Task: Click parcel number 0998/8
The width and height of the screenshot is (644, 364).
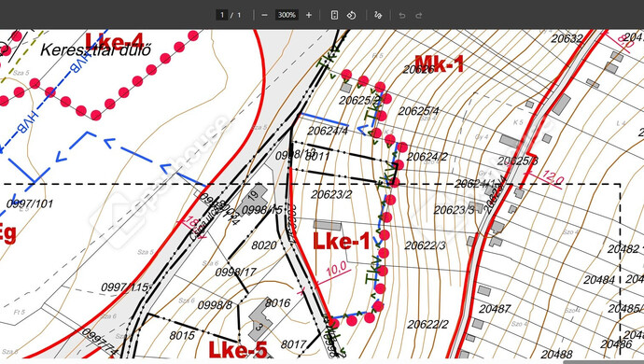Action: 215,305
